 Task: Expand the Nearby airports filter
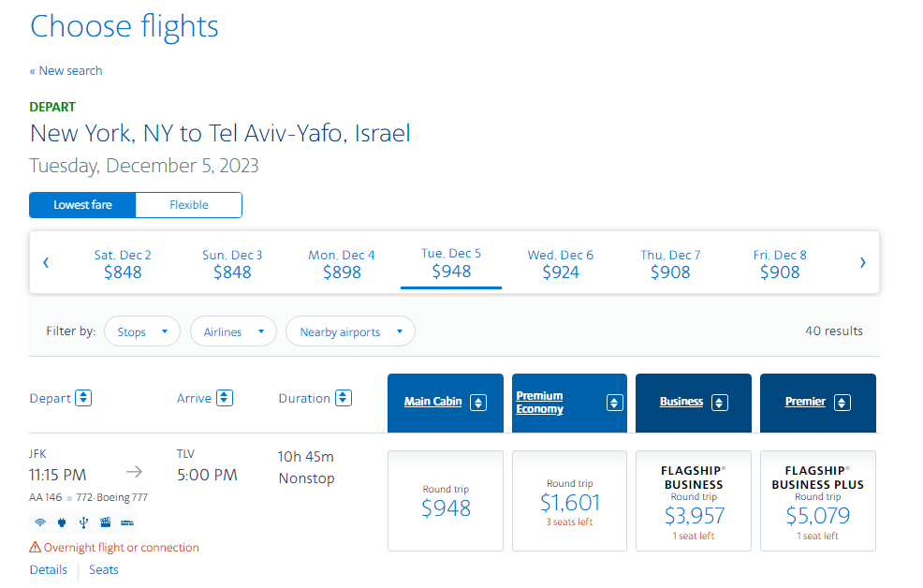coord(350,331)
